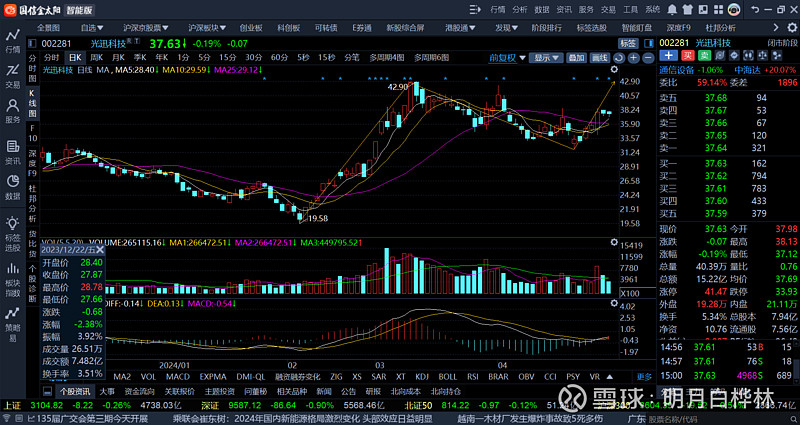Open the 可转债 toolbar link
800x425 pixels.
point(326,28)
